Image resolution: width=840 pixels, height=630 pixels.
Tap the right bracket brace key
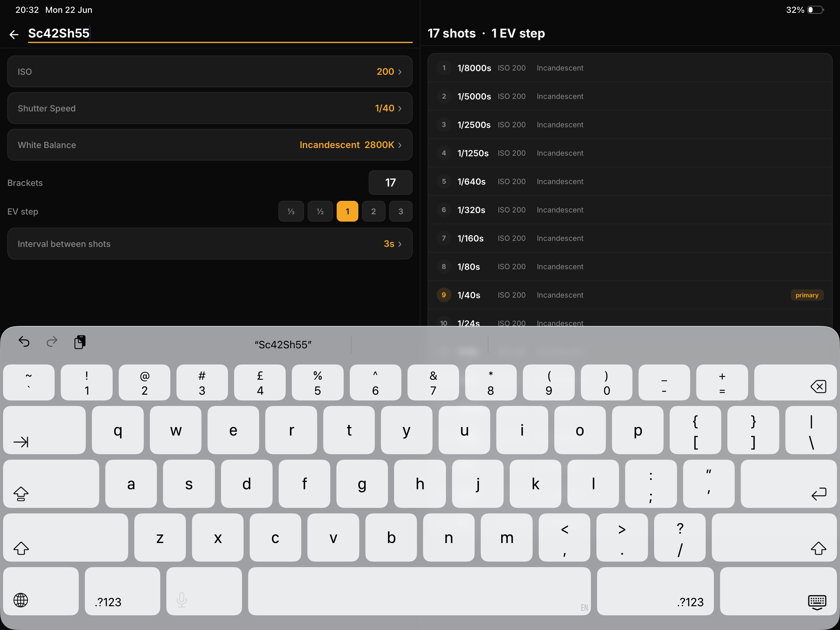pos(753,430)
